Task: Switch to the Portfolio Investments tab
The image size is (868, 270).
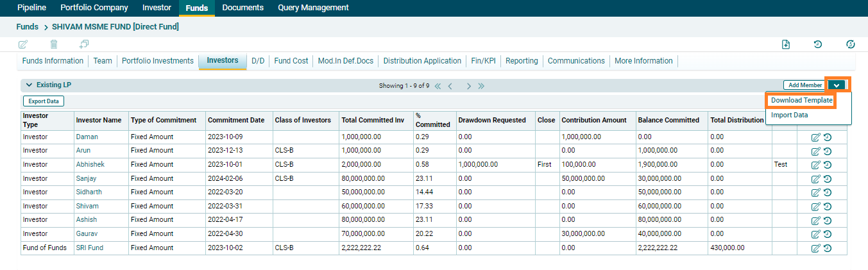Action: (x=158, y=61)
